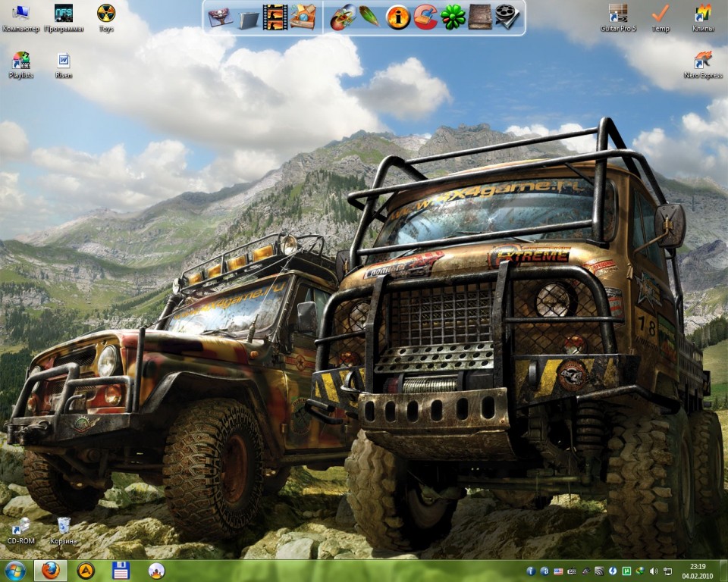Select the Корзина recycle bin icon

(64, 531)
